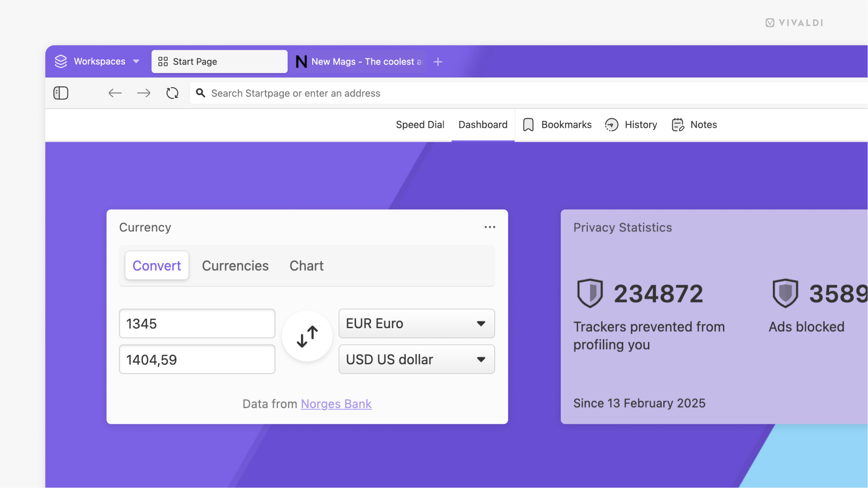Click the tracker shield icon in Privacy Statistics
This screenshot has height=488, width=868.
589,293
